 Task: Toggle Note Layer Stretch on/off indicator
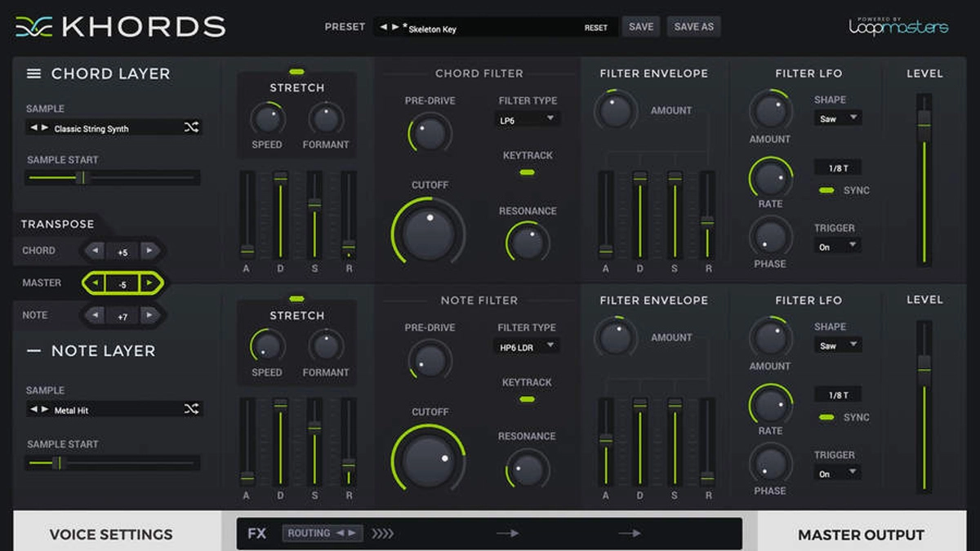coord(296,299)
